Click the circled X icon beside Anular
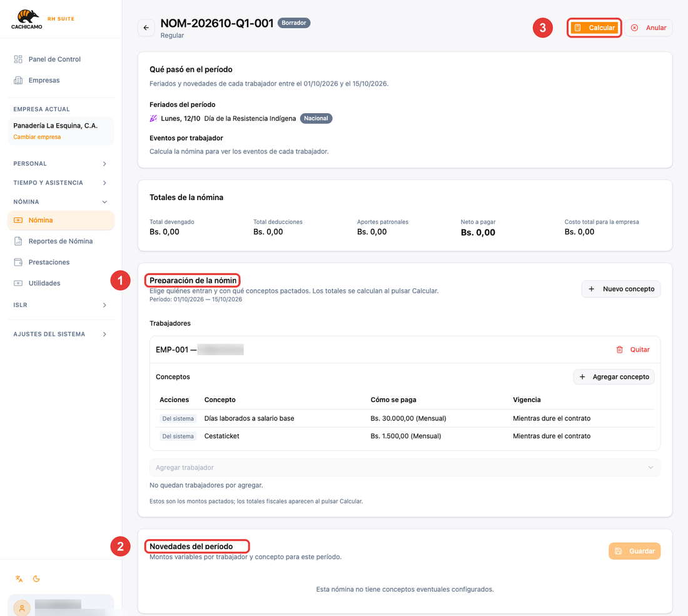The image size is (688, 616). pos(634,28)
